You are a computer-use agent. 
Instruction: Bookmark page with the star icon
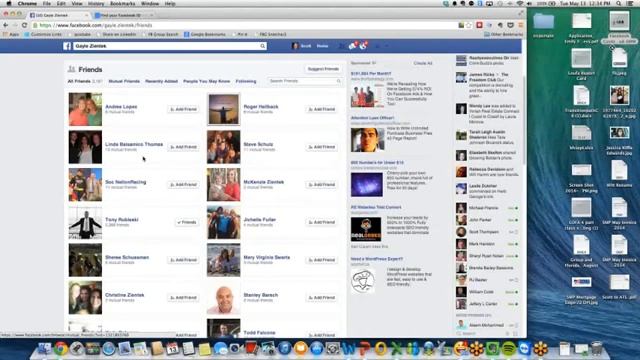click(x=469, y=25)
